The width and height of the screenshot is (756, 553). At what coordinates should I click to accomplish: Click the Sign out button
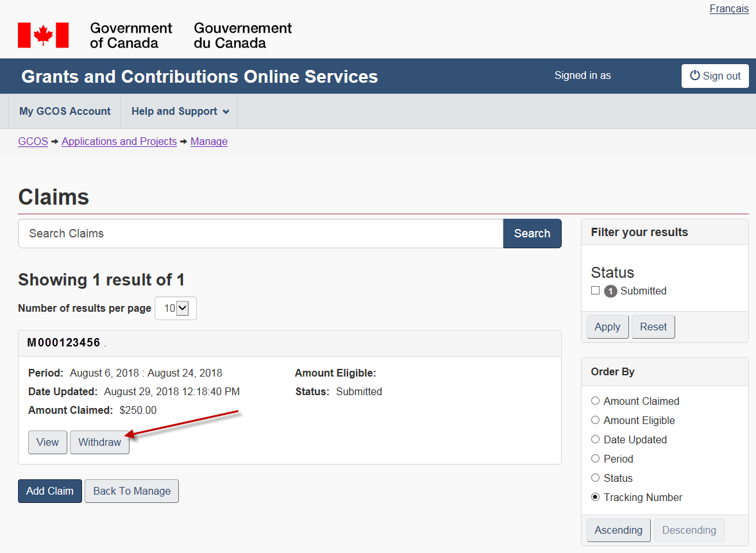pyautogui.click(x=714, y=76)
